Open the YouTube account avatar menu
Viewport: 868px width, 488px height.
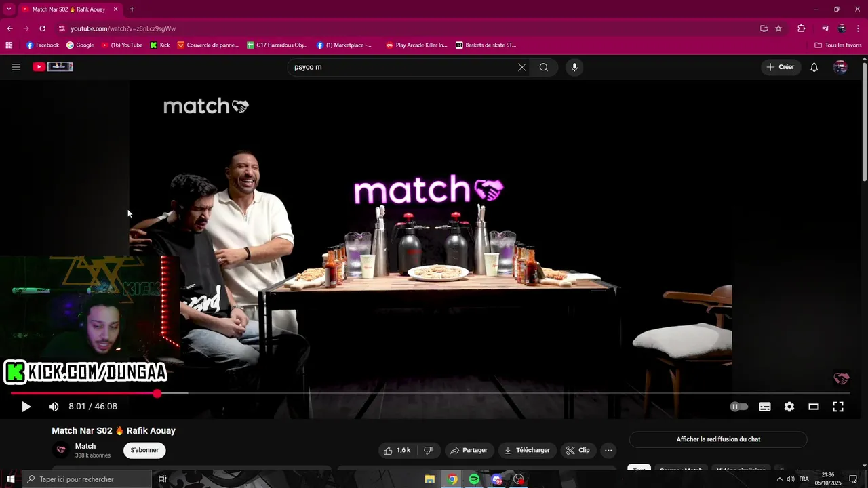coord(841,67)
